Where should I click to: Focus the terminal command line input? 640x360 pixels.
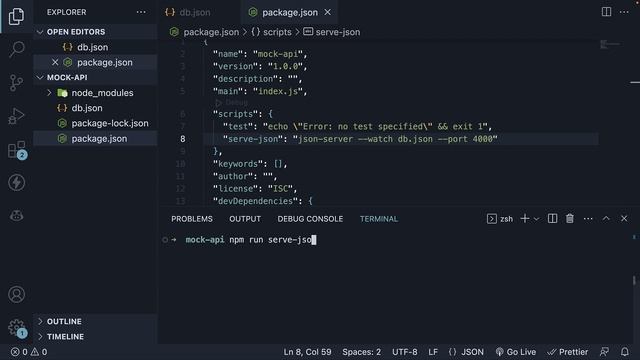[251, 240]
